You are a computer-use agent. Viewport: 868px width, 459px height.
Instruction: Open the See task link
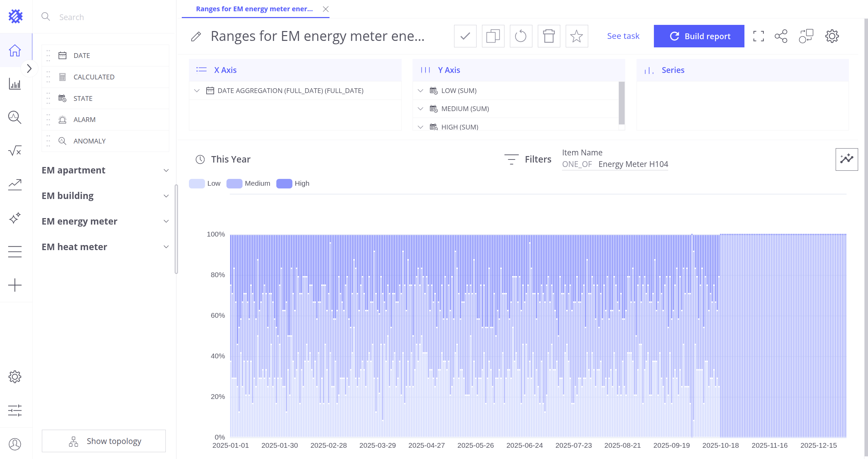pos(623,36)
